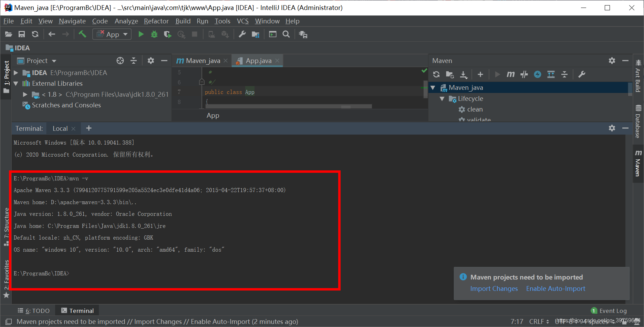The height and width of the screenshot is (327, 644).
Task: Toggle the Ant Build side panel
Action: tap(638, 76)
